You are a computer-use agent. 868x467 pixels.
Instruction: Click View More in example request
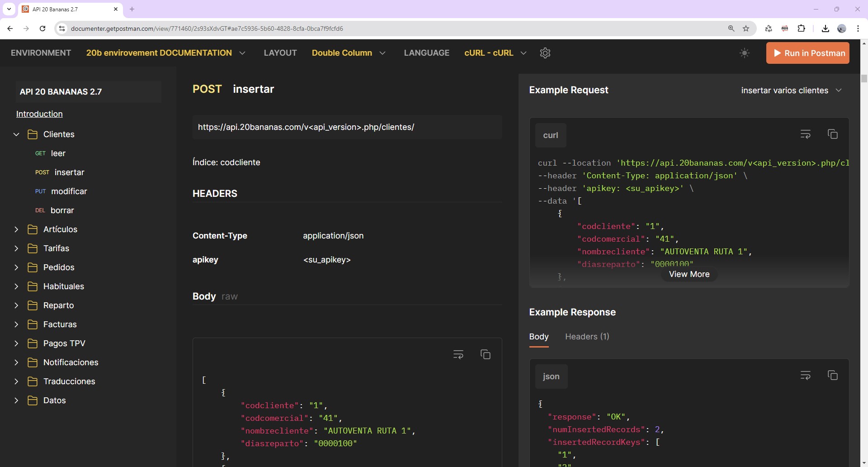[x=689, y=274]
